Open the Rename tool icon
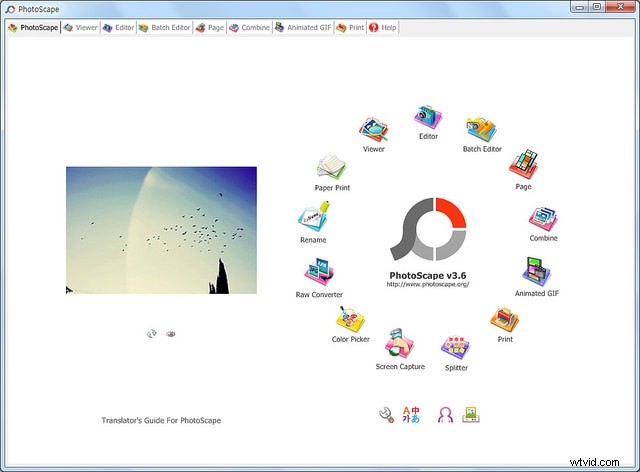Screen dimensions: 640x472 pyautogui.click(x=312, y=220)
